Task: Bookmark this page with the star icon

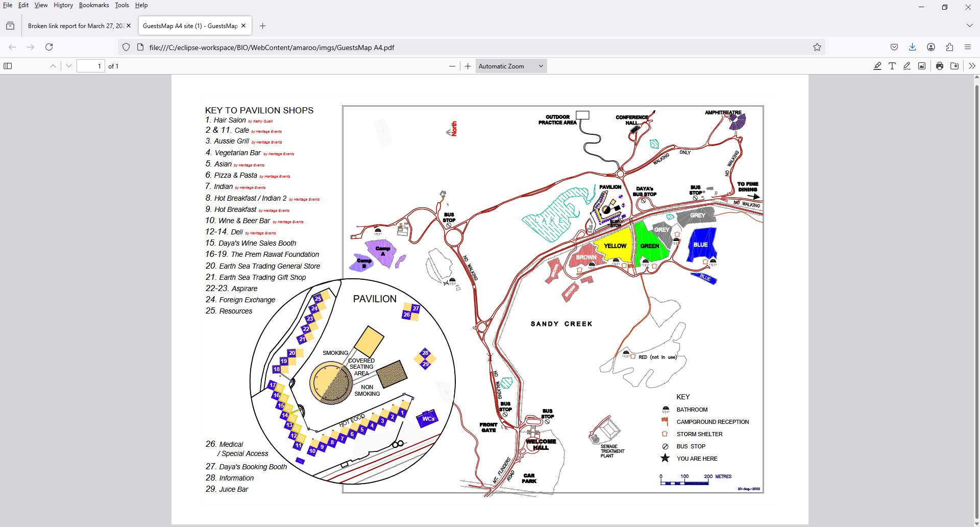Action: [x=817, y=47]
